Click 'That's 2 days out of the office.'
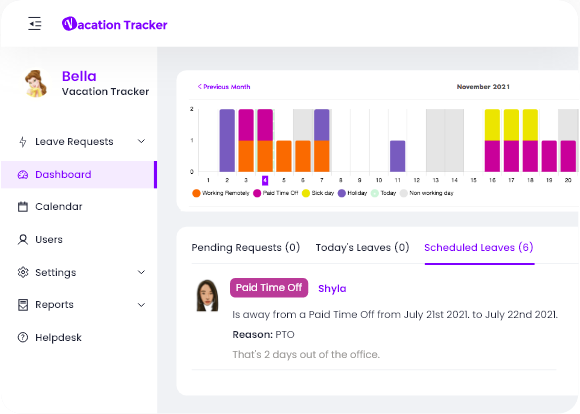580x414 pixels. (x=306, y=354)
